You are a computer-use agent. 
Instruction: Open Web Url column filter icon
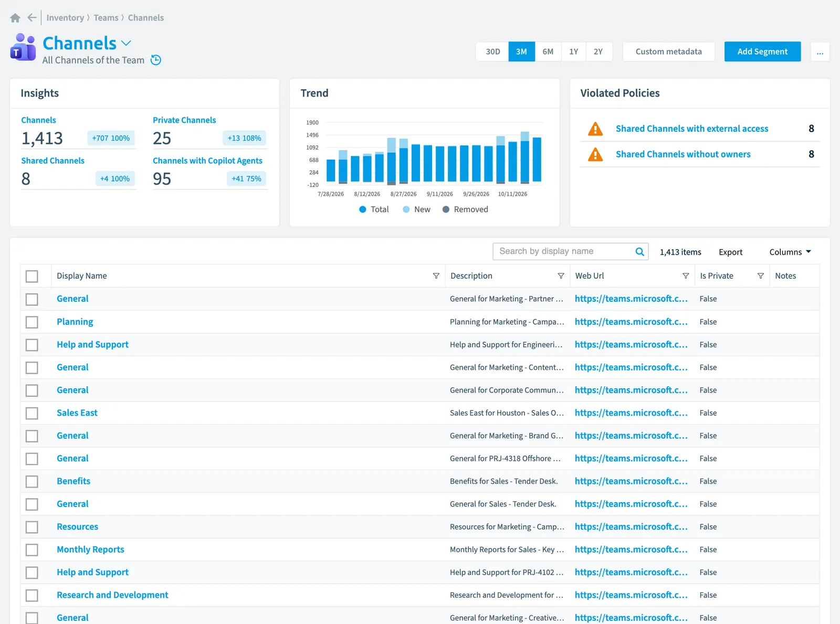pyautogui.click(x=685, y=276)
